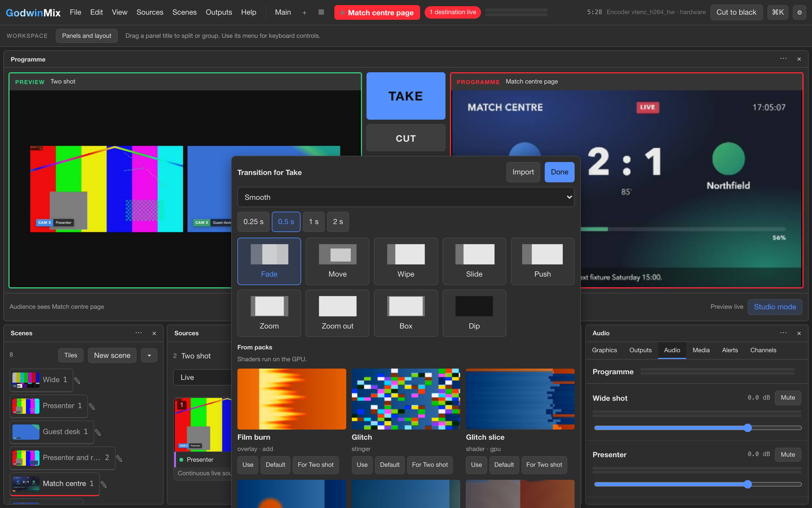Viewport: 812px width, 508px height.
Task: Open the settings gear in the top bar
Action: click(x=799, y=12)
